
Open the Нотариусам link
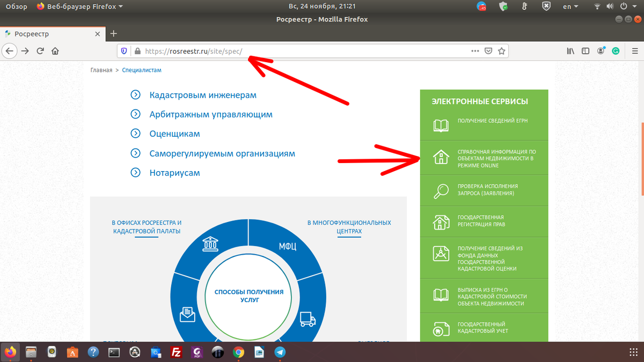point(175,173)
